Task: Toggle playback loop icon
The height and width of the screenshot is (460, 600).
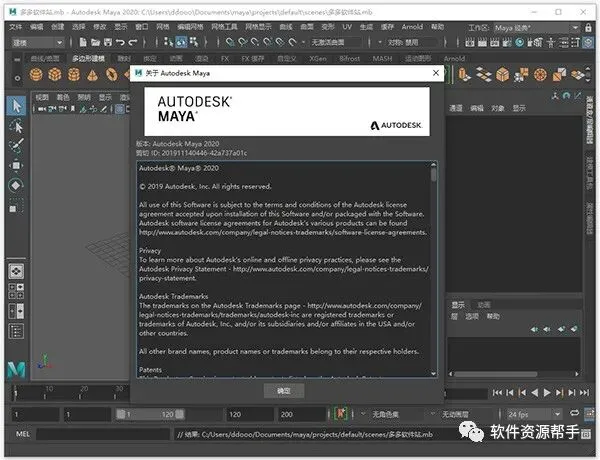Action: (574, 413)
